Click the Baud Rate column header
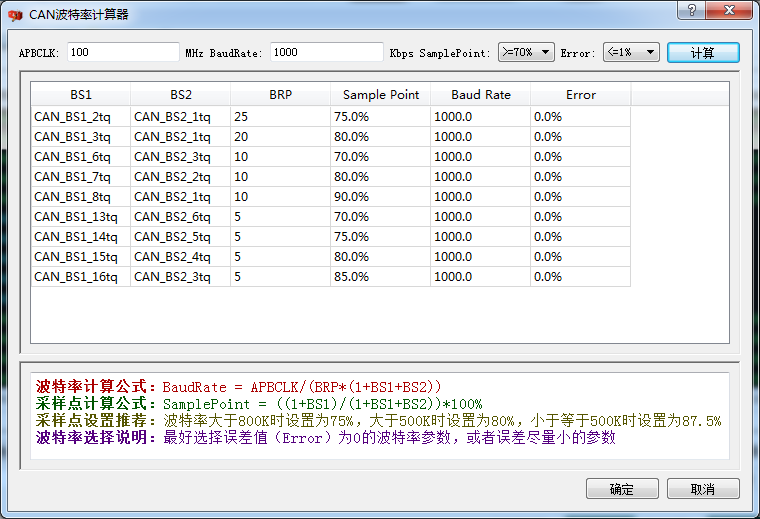The height and width of the screenshot is (519, 760). coord(481,95)
